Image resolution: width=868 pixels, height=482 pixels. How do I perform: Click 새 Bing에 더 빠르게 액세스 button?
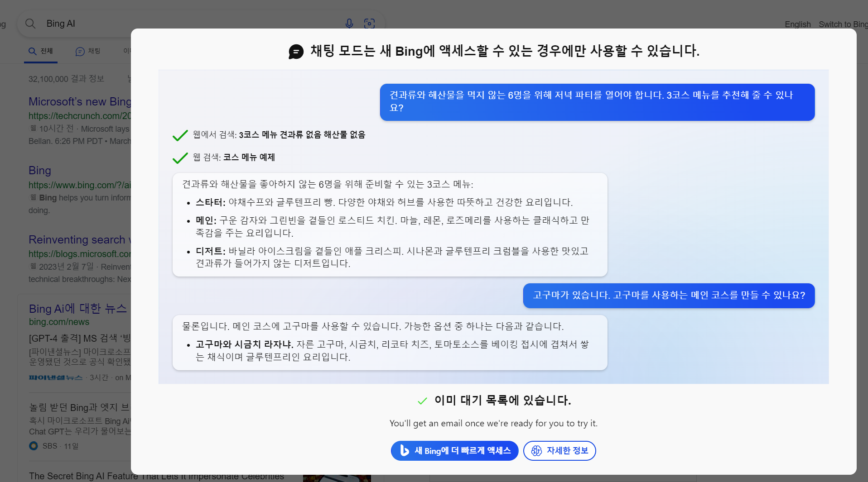tap(454, 451)
